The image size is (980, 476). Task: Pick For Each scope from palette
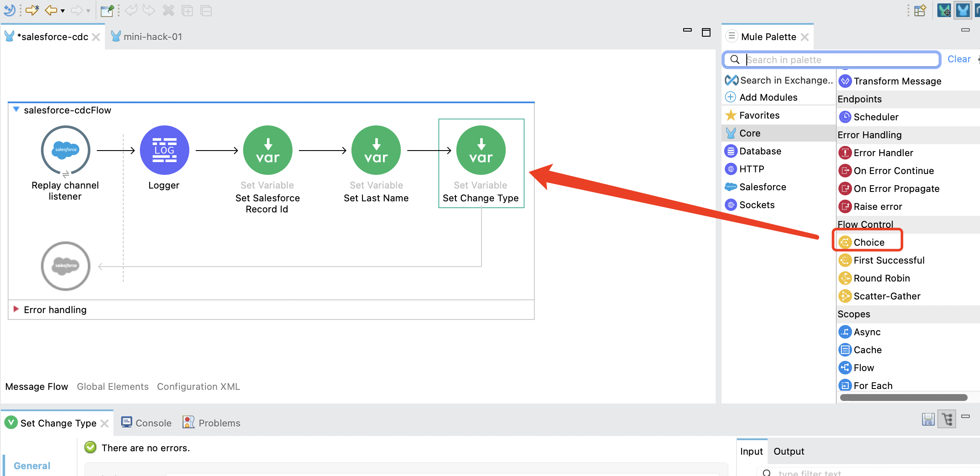(866, 386)
